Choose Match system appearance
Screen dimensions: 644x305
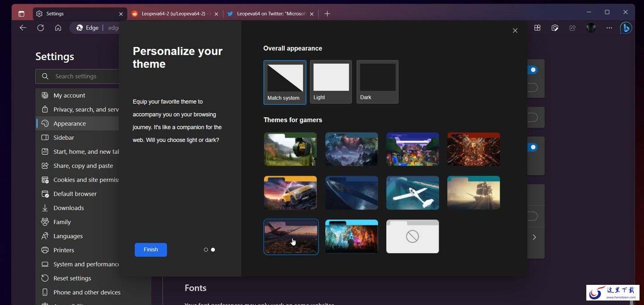point(285,82)
